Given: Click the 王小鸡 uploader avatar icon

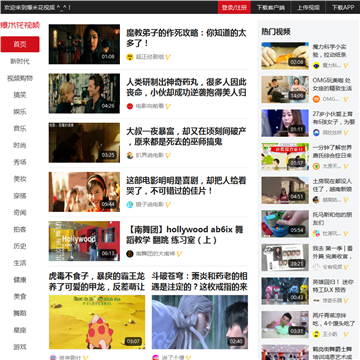Looking at the screenshot, I should (316, 334).
